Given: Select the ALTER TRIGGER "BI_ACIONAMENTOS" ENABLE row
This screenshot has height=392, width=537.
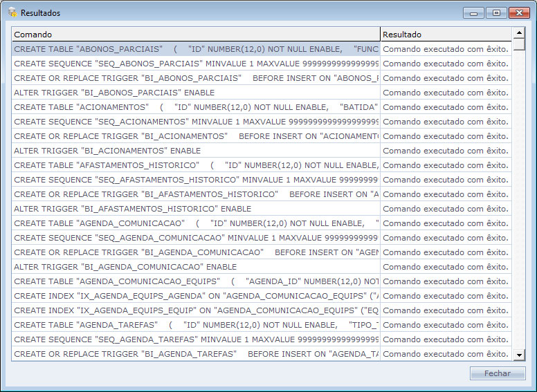Looking at the screenshot, I should tap(195, 151).
